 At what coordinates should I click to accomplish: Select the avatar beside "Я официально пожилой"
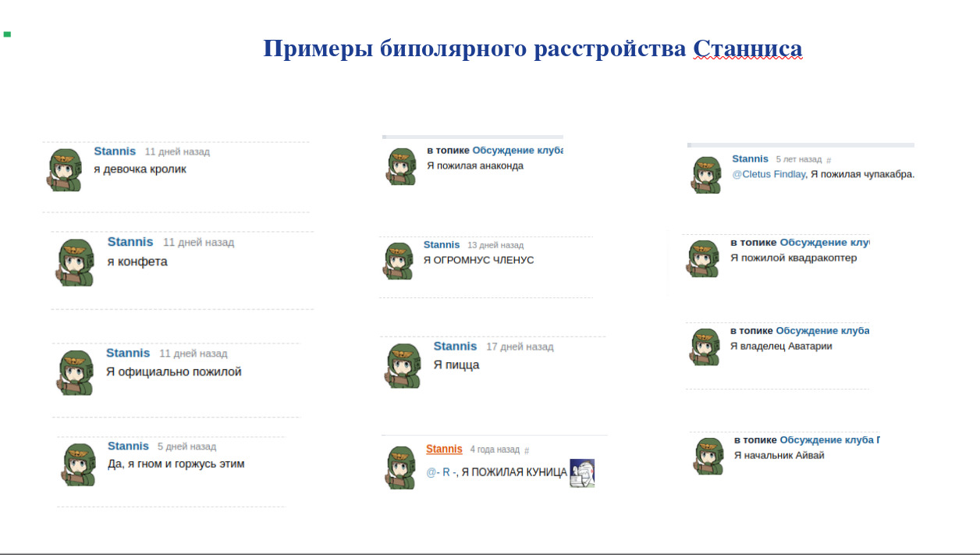(75, 372)
